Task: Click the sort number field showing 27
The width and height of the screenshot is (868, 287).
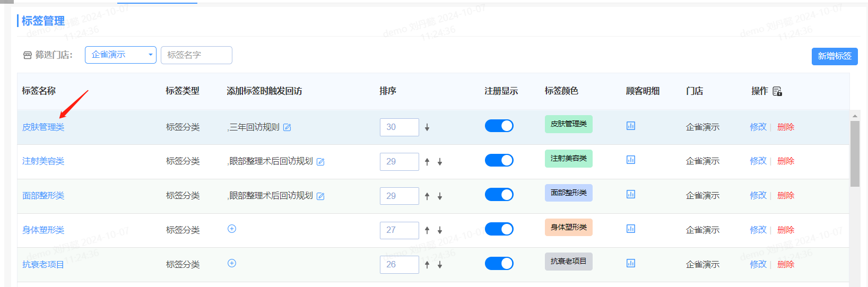Action: pyautogui.click(x=399, y=230)
